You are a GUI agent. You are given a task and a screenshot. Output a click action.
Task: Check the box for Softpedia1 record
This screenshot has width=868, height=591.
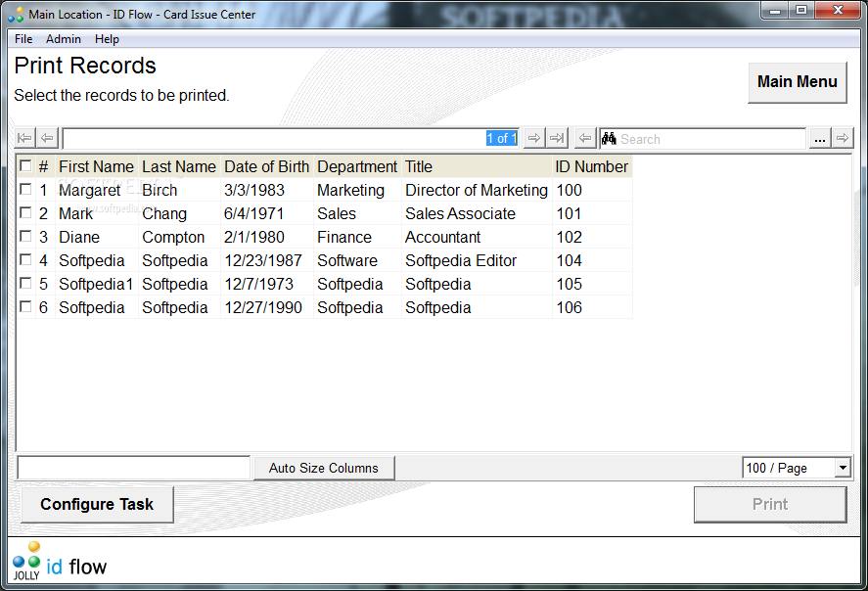tap(25, 284)
